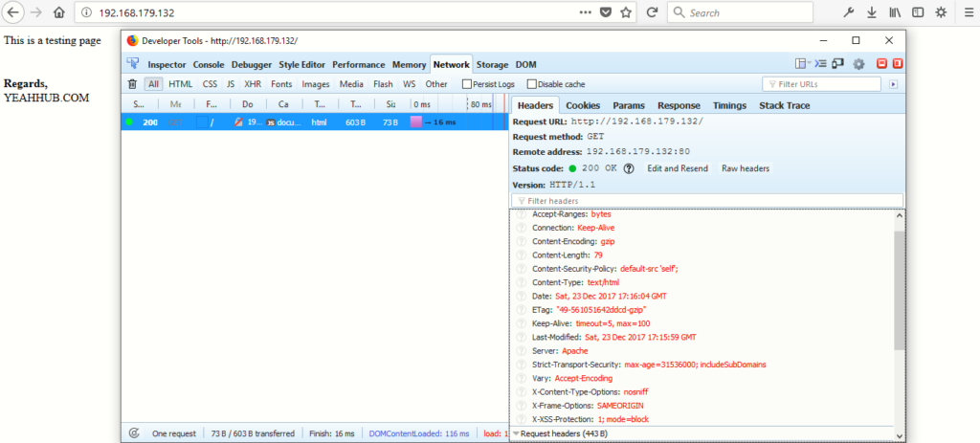Clear the network log with trash icon
Screen dimensions: 980x443
[x=132, y=84]
